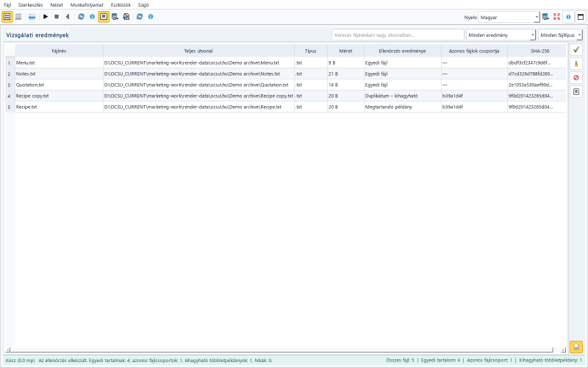Stop the process with the square stop icon
The image size is (588, 368).
(57, 16)
